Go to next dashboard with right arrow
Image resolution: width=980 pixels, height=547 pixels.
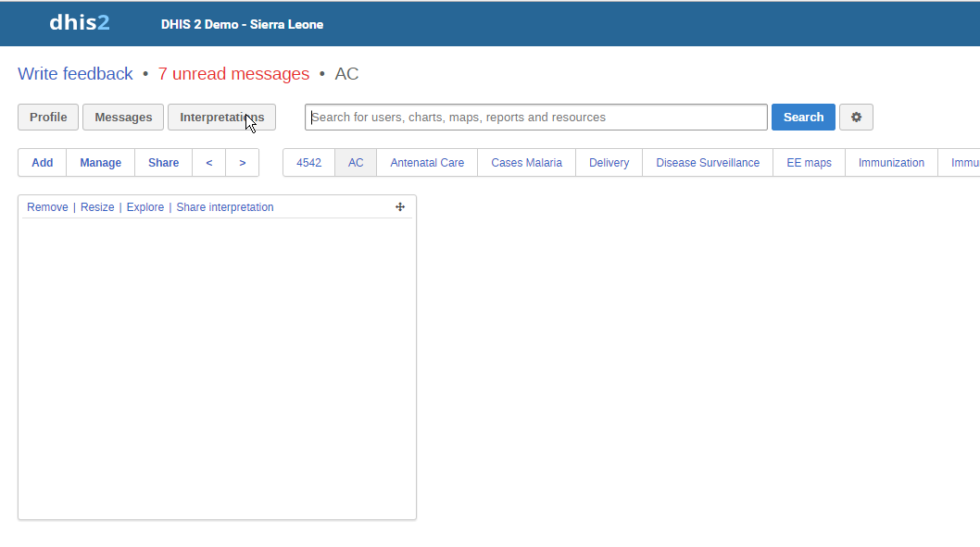point(243,163)
